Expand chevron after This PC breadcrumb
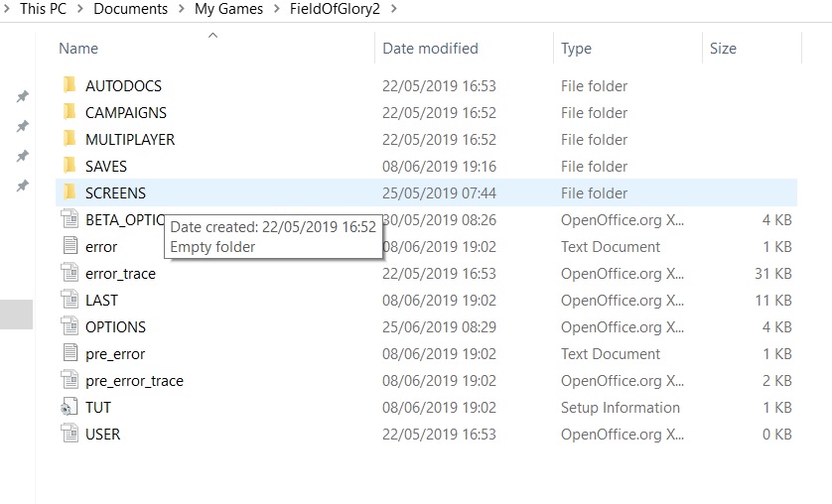Screen dimensions: 832x504 80,9
